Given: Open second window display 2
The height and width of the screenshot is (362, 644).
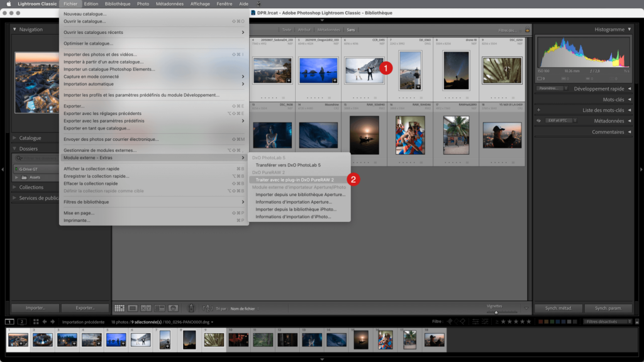Looking at the screenshot, I should click(x=22, y=322).
